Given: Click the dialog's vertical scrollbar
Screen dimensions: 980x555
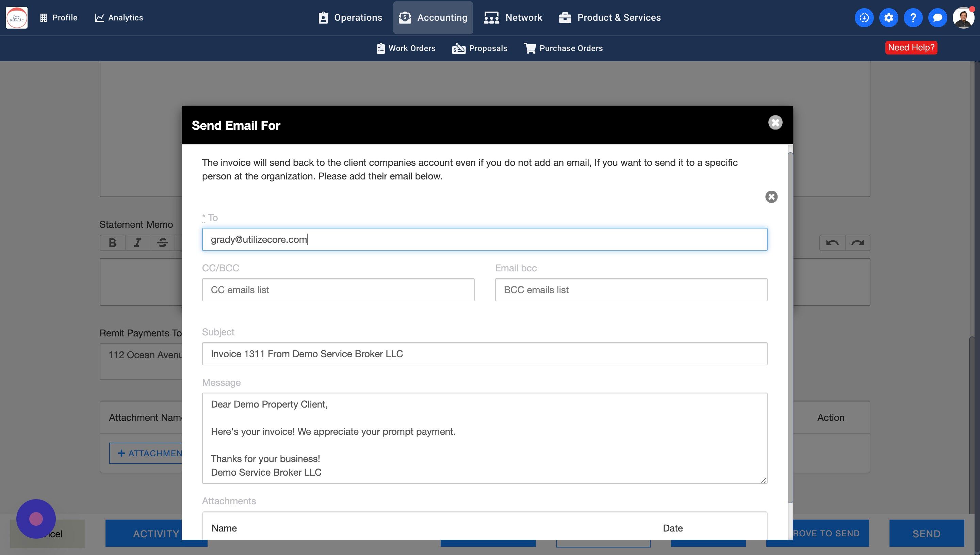Looking at the screenshot, I should pos(790,328).
